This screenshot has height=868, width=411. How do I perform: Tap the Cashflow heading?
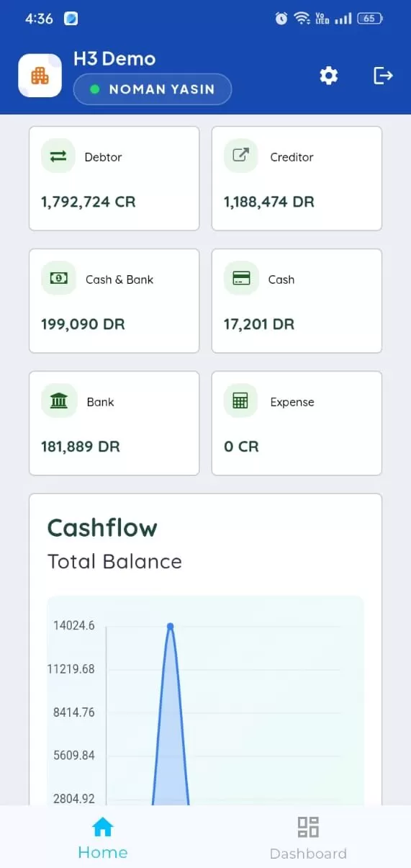[x=102, y=528]
